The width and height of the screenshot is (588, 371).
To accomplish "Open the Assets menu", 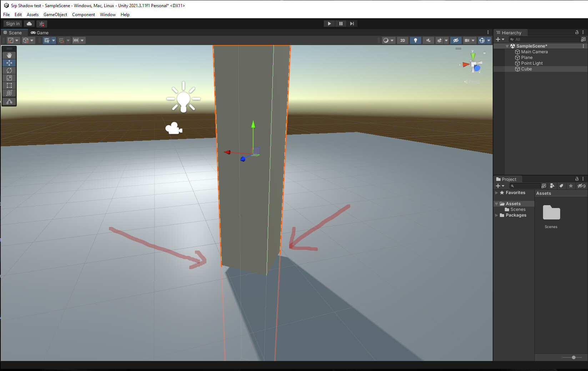I will coord(32,15).
